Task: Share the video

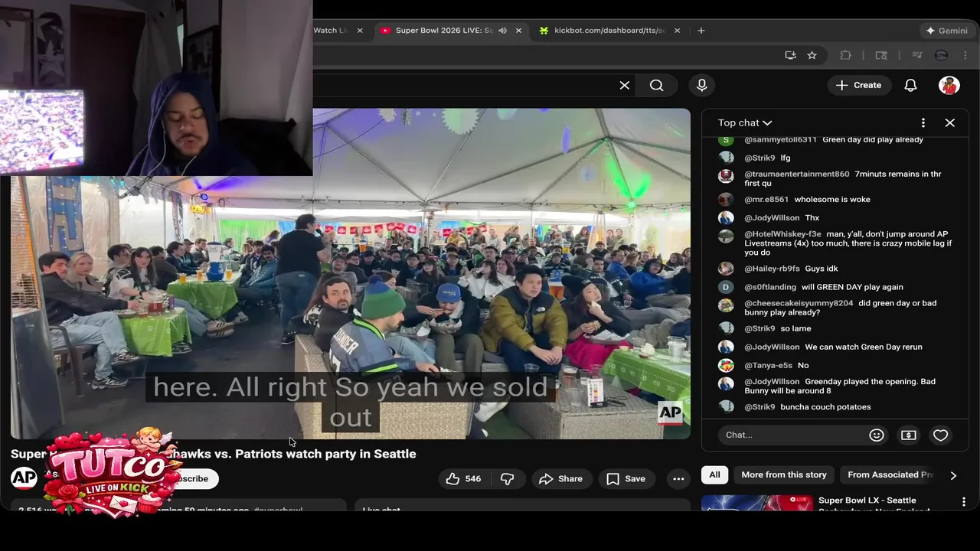Action: click(560, 478)
